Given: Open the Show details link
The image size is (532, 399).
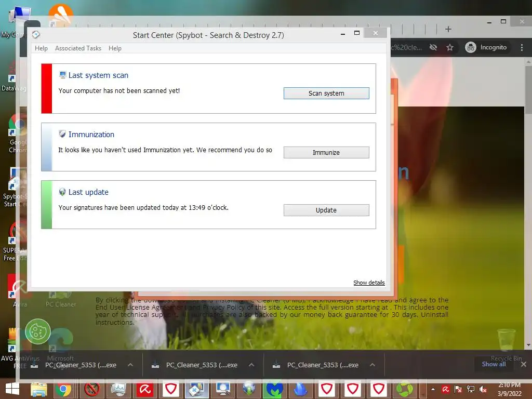Looking at the screenshot, I should click(x=369, y=283).
